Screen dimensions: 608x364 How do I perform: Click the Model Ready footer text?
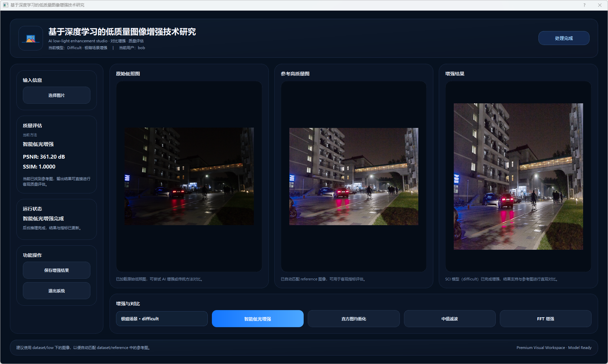click(579, 348)
